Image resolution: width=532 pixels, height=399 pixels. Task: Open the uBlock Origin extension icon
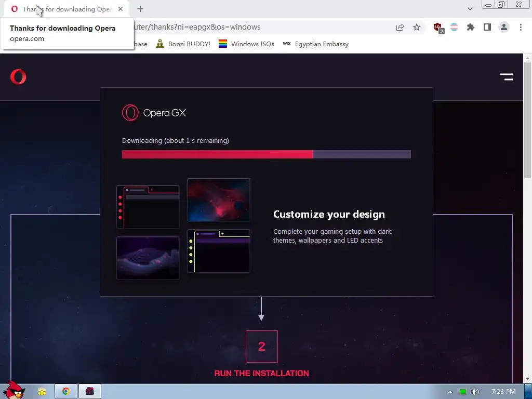tap(438, 28)
